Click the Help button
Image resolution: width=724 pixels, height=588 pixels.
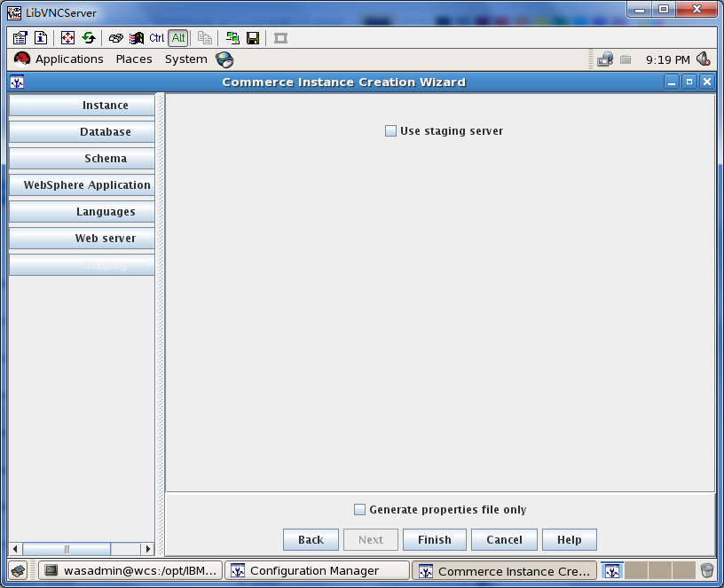[570, 539]
